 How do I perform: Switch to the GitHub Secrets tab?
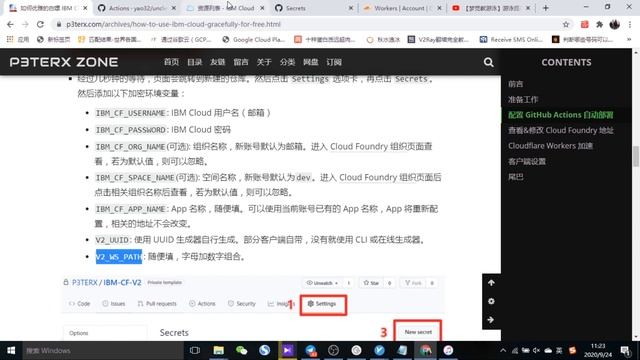click(x=313, y=8)
